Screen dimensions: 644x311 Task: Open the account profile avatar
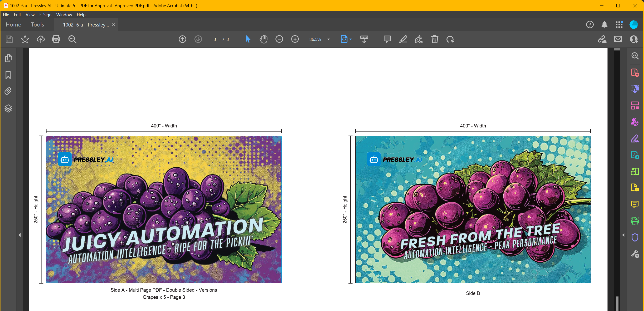coord(634,25)
